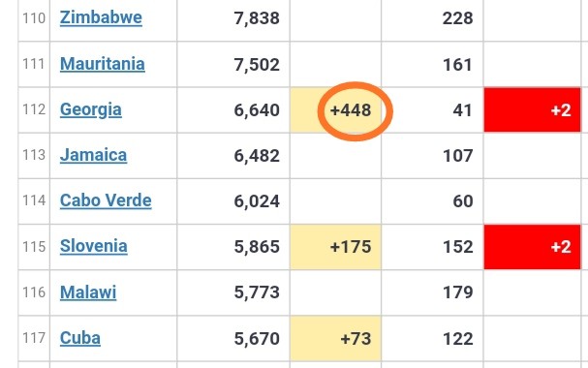Open the Slovenia country link
The image size is (588, 368).
click(x=94, y=246)
